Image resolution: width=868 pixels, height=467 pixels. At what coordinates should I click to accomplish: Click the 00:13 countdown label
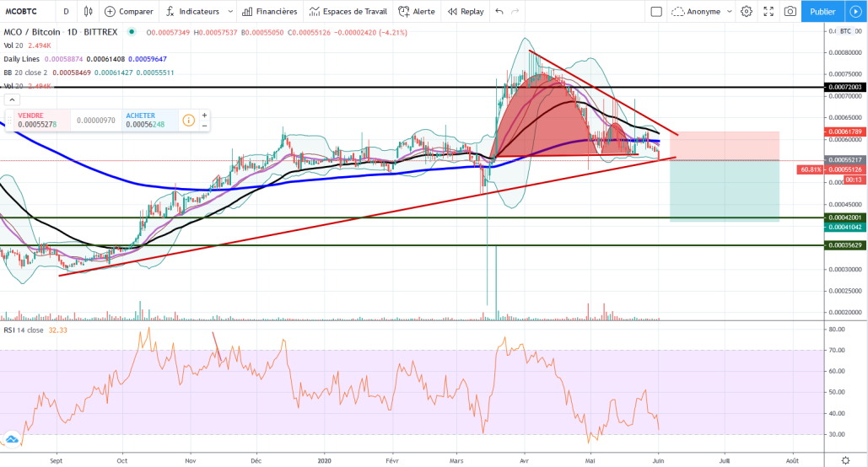click(855, 180)
